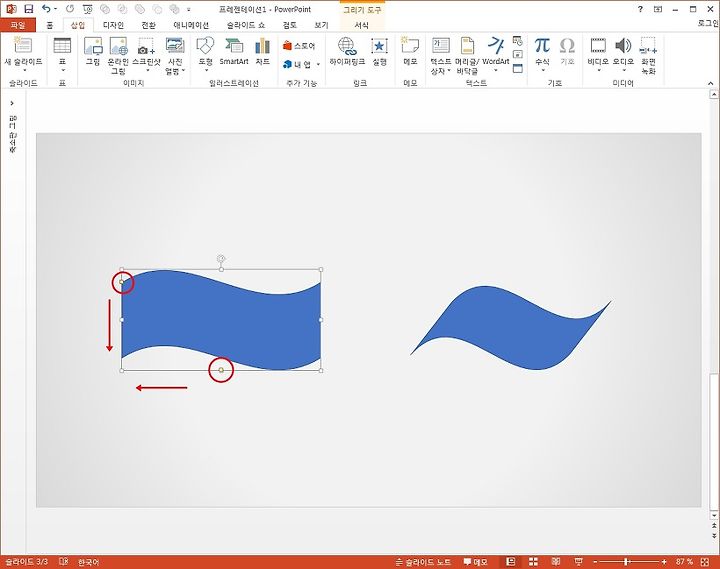The width and height of the screenshot is (720, 569).
Task: Click the rotation handle above wave shape
Action: click(x=221, y=259)
